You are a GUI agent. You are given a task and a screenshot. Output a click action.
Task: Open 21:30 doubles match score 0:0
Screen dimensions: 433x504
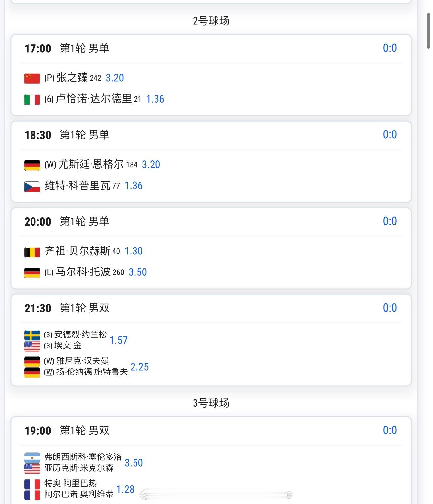point(390,308)
